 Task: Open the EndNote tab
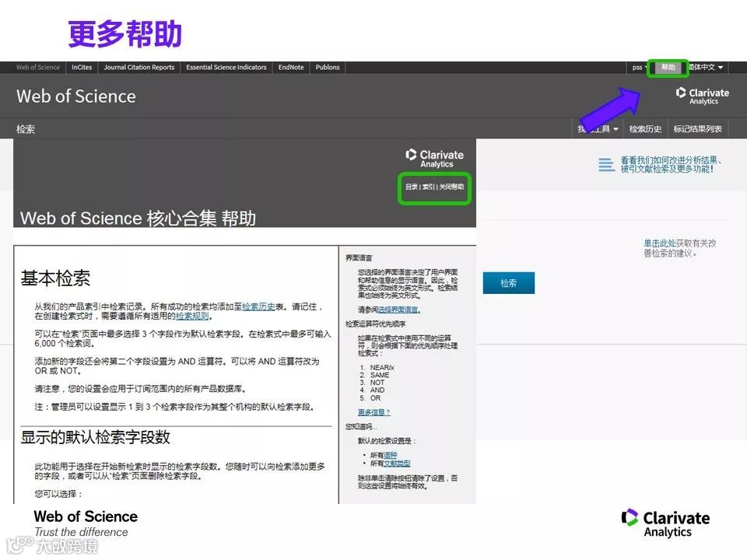[291, 68]
